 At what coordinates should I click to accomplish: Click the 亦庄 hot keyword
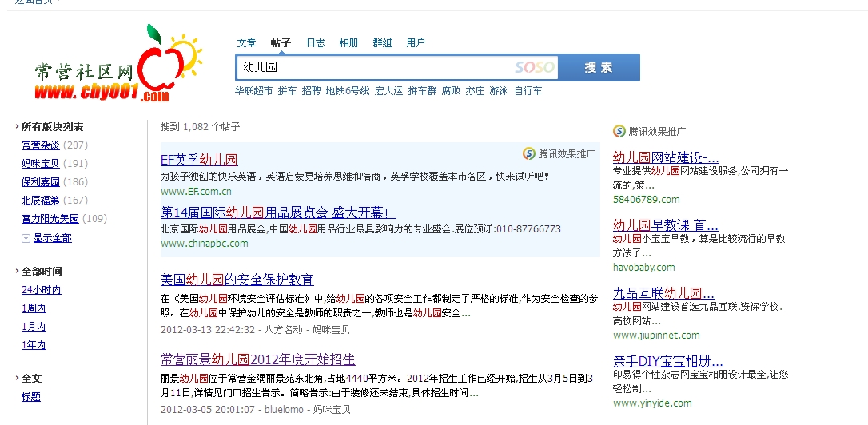tap(475, 91)
